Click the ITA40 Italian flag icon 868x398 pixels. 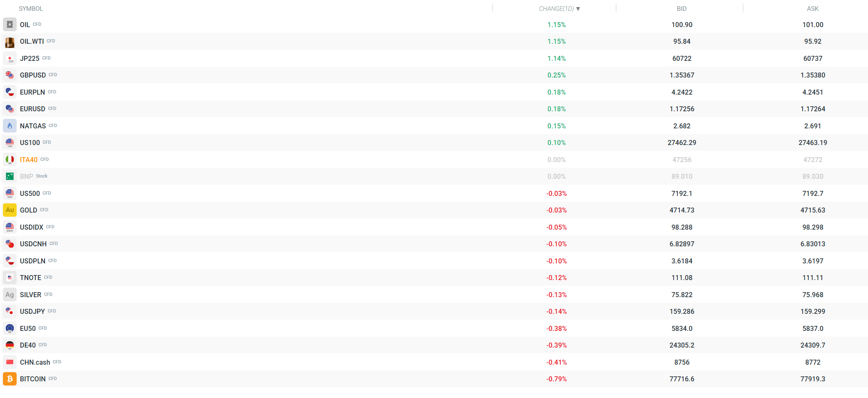[10, 160]
